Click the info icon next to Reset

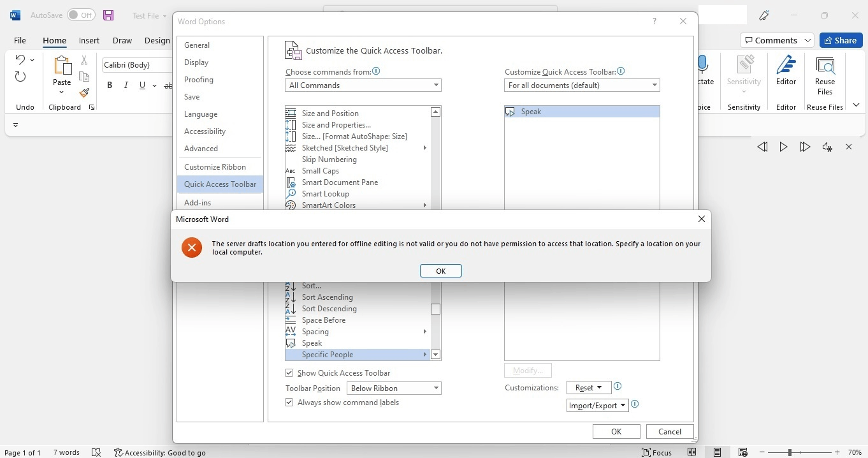[x=618, y=387]
